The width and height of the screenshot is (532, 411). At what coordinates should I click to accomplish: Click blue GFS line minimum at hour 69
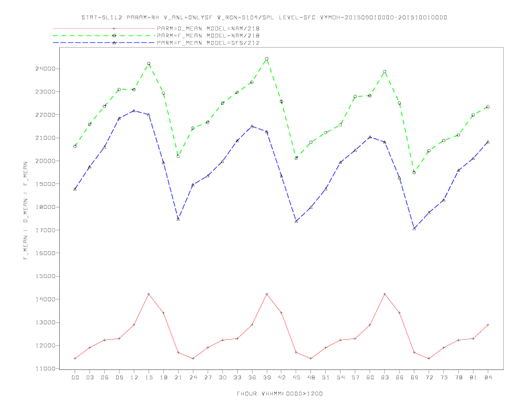pos(414,228)
